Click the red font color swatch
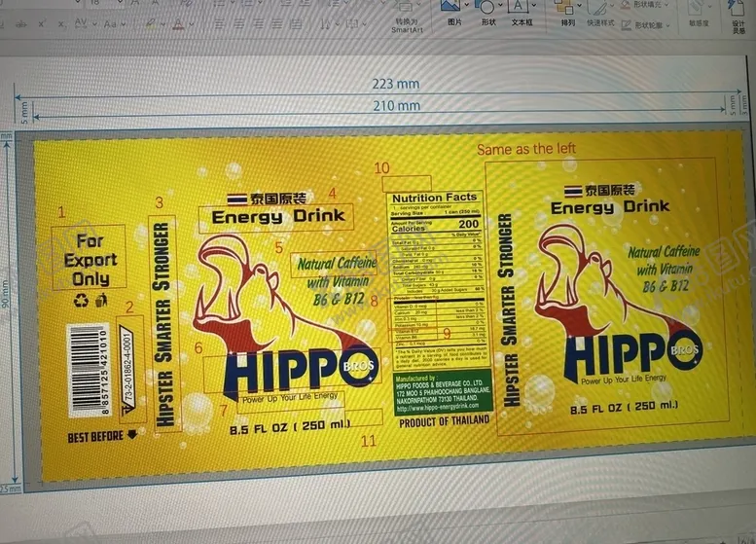Viewport: 756px width, 544px height. [177, 22]
